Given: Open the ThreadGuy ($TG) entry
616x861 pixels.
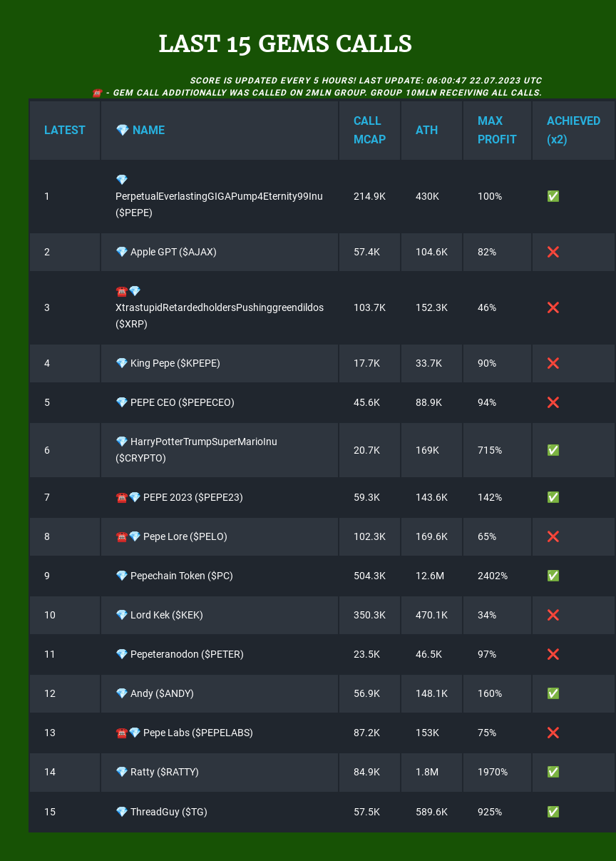Looking at the screenshot, I should pyautogui.click(x=168, y=812).
